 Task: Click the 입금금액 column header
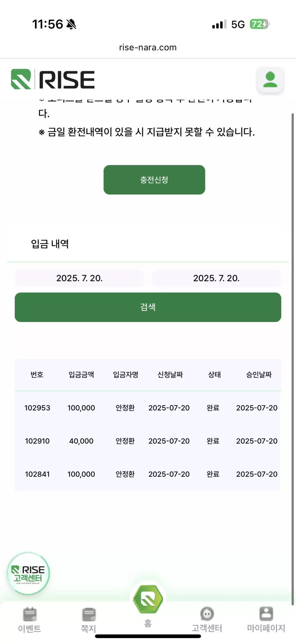[81, 375]
